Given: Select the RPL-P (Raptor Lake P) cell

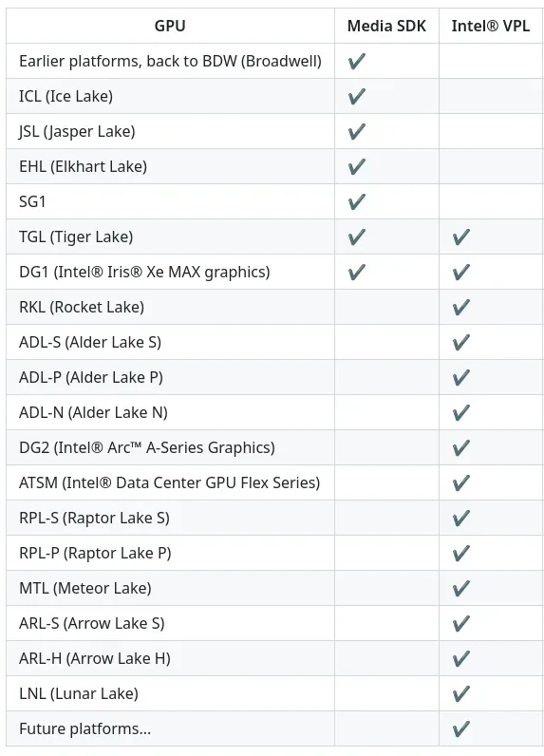Looking at the screenshot, I should click(x=170, y=553).
